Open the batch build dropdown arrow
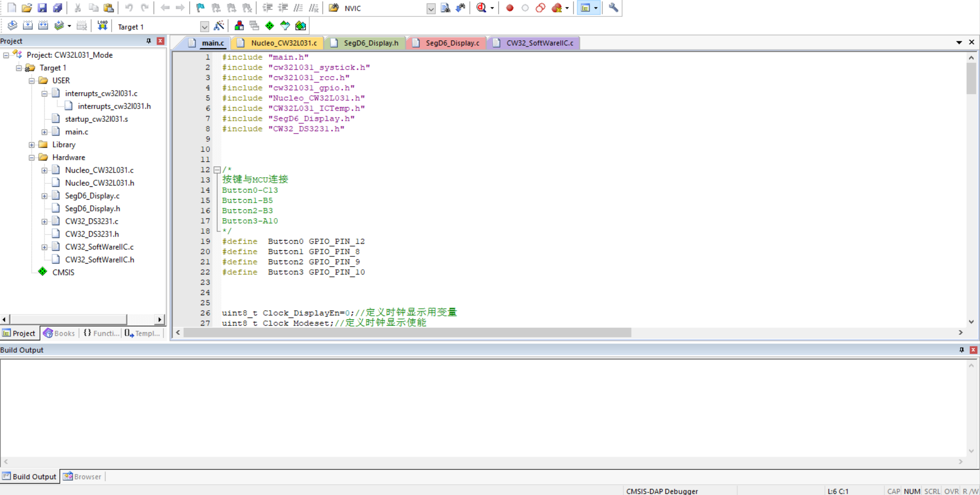The height and width of the screenshot is (495, 980). click(x=69, y=26)
